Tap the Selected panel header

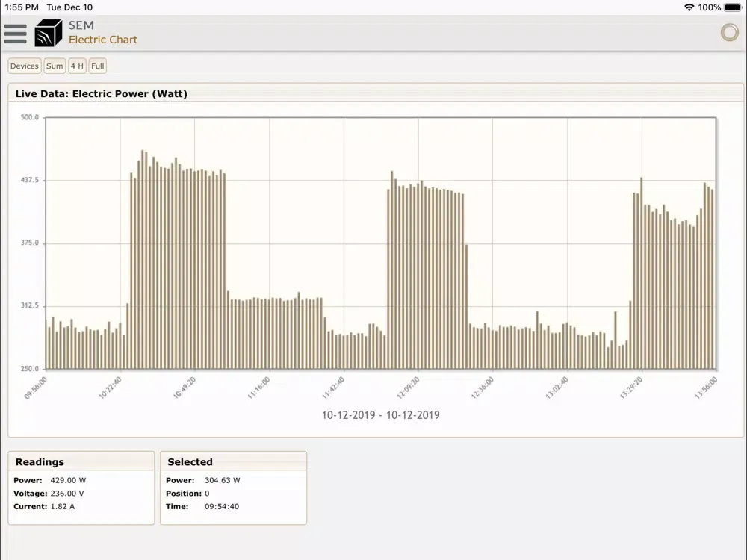click(x=233, y=462)
